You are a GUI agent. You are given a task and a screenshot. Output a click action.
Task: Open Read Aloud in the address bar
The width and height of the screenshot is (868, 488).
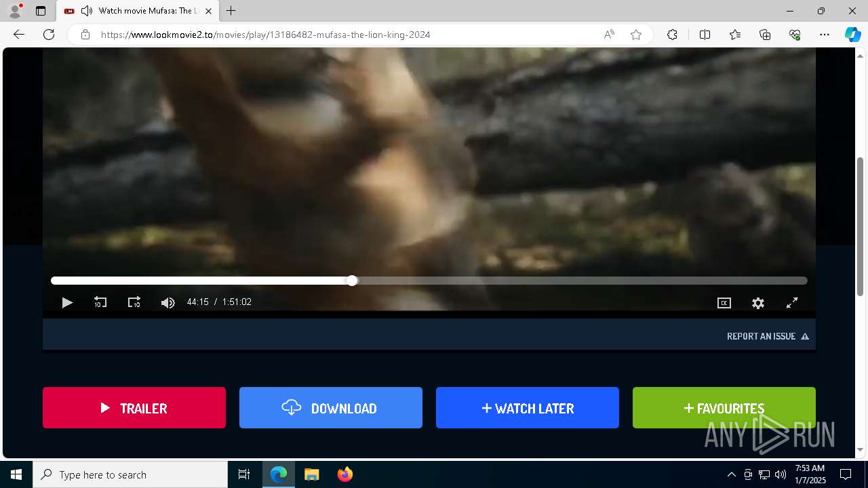pos(609,35)
